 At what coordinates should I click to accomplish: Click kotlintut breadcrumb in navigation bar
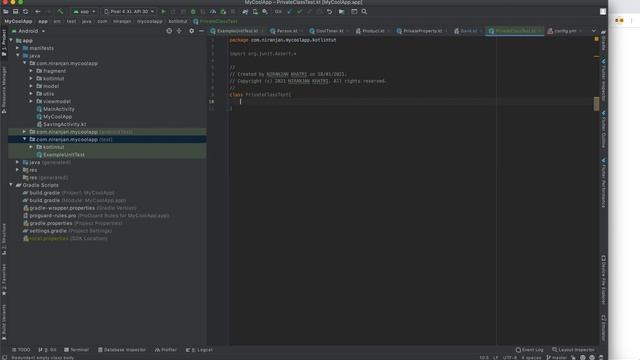coord(178,21)
